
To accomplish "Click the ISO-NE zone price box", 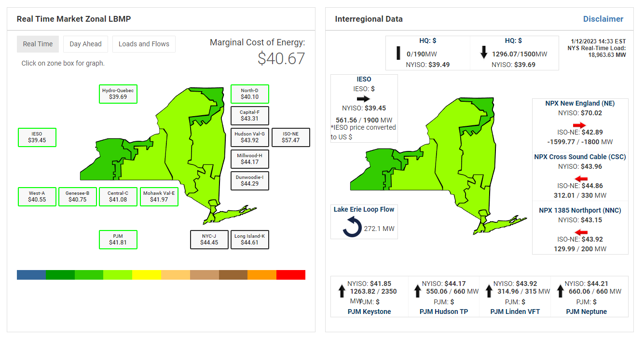I will (290, 137).
